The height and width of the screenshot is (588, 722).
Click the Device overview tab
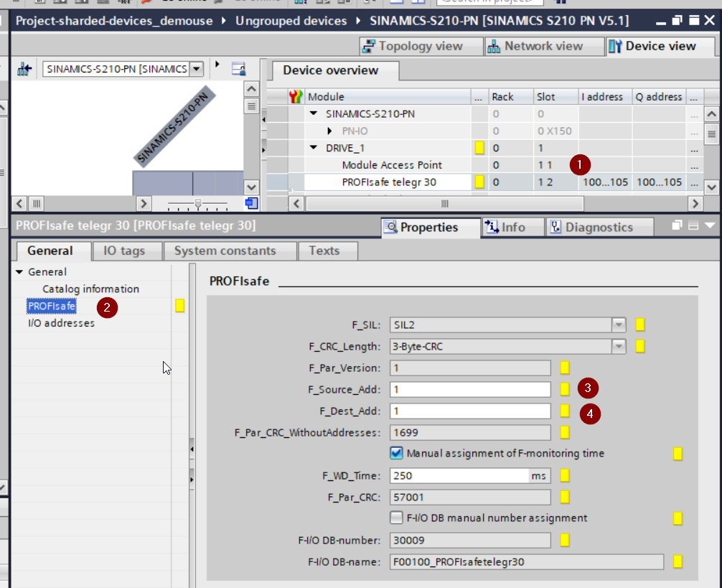coord(335,70)
